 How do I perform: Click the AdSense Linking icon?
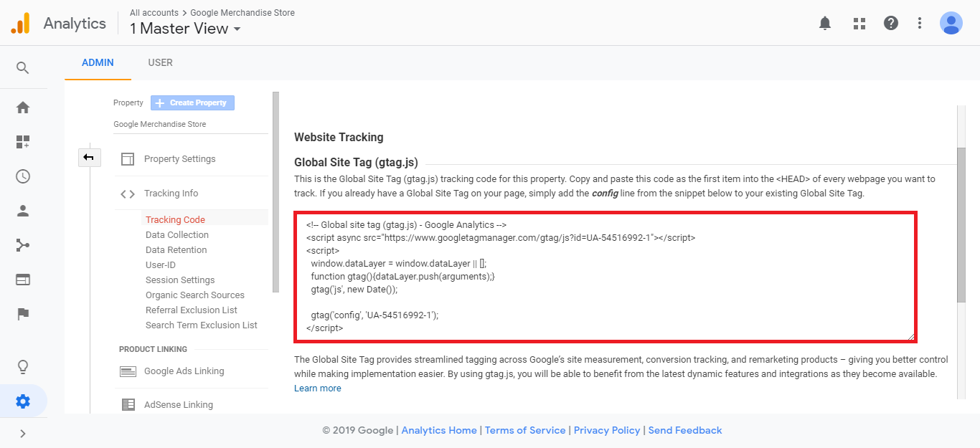tap(128, 405)
